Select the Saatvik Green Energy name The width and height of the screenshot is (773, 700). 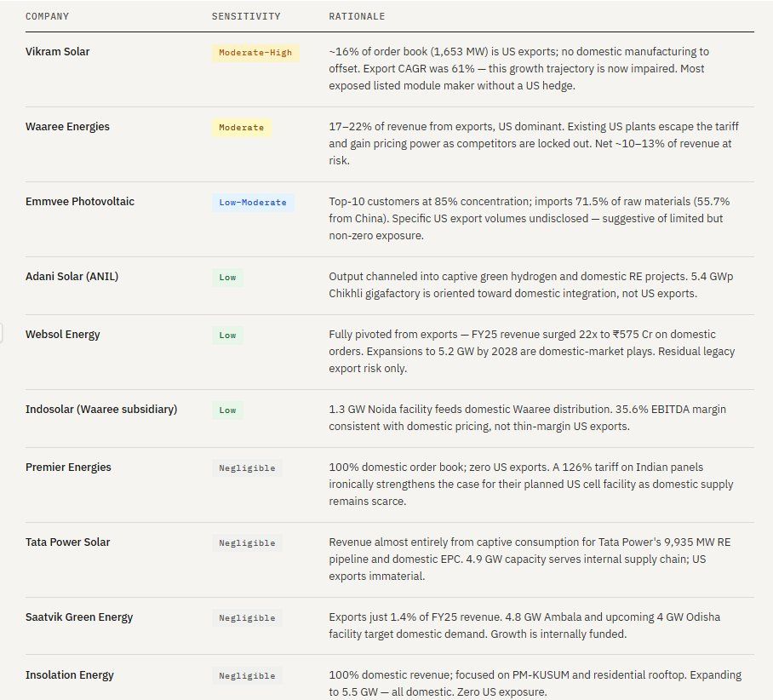pyautogui.click(x=79, y=617)
